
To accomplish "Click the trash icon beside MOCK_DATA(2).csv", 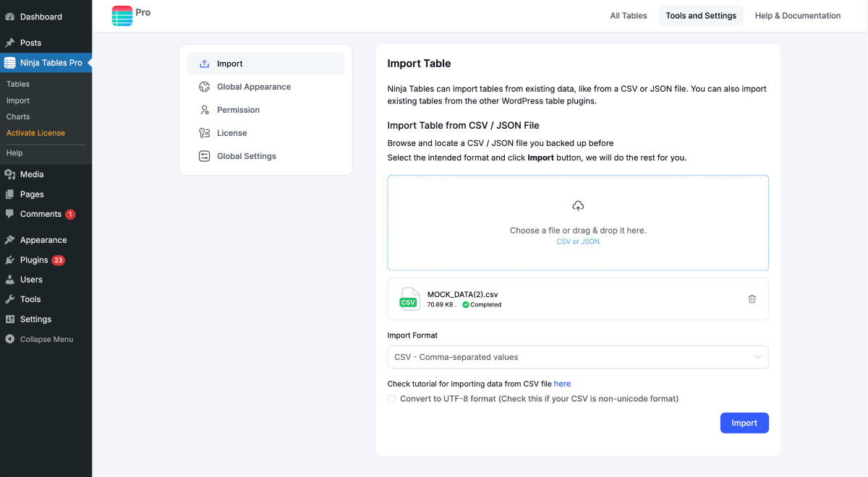I will [752, 299].
